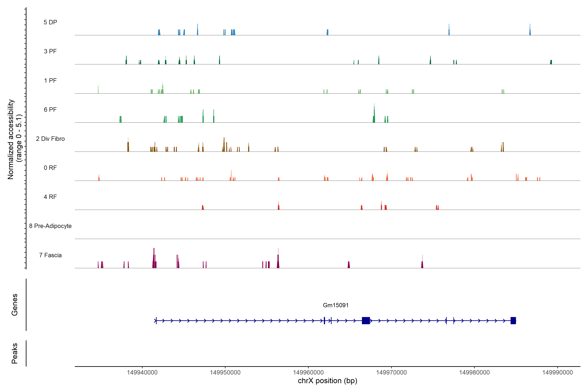Screen dimensions: 588x392
Task: Click the 2 Div Fibro label
Action: click(x=50, y=139)
